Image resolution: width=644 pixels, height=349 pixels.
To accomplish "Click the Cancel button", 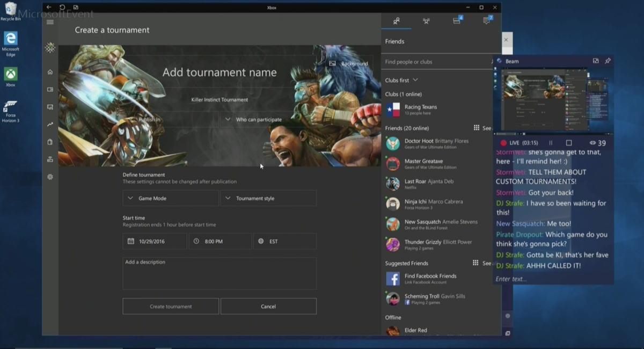I will click(x=268, y=307).
